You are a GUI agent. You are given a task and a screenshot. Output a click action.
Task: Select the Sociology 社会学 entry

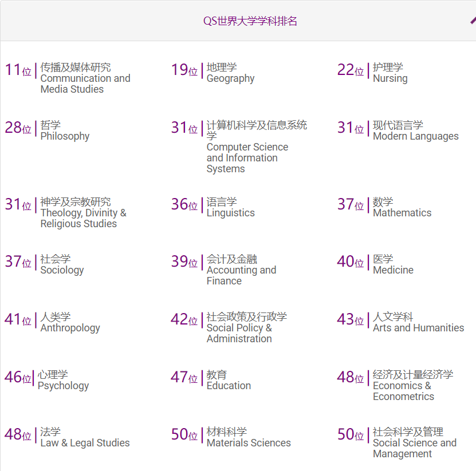(62, 265)
